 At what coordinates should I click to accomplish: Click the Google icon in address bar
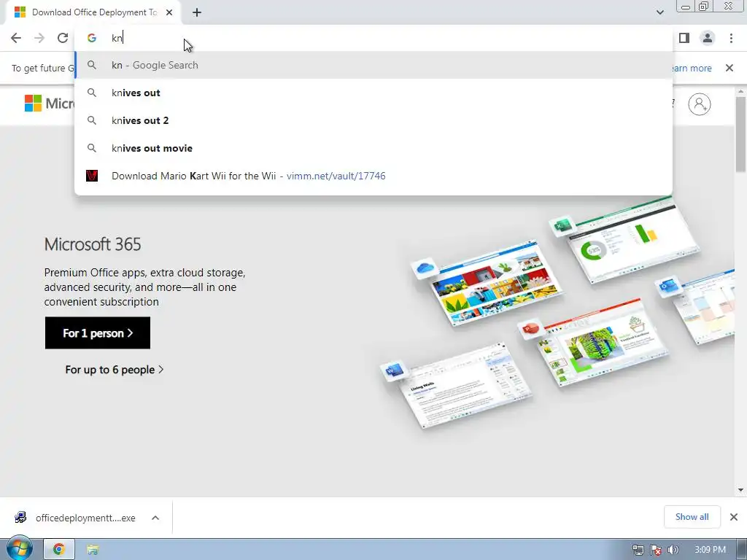(92, 38)
